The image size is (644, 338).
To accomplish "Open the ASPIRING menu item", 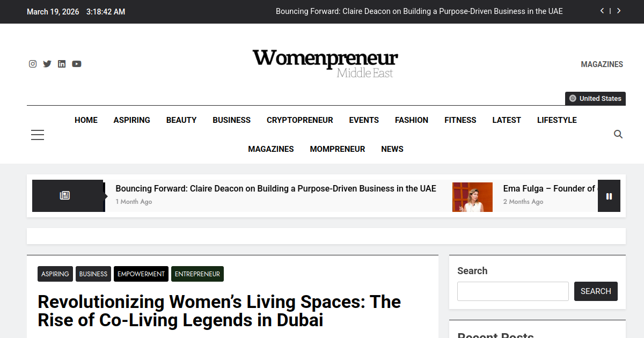I will 132,120.
